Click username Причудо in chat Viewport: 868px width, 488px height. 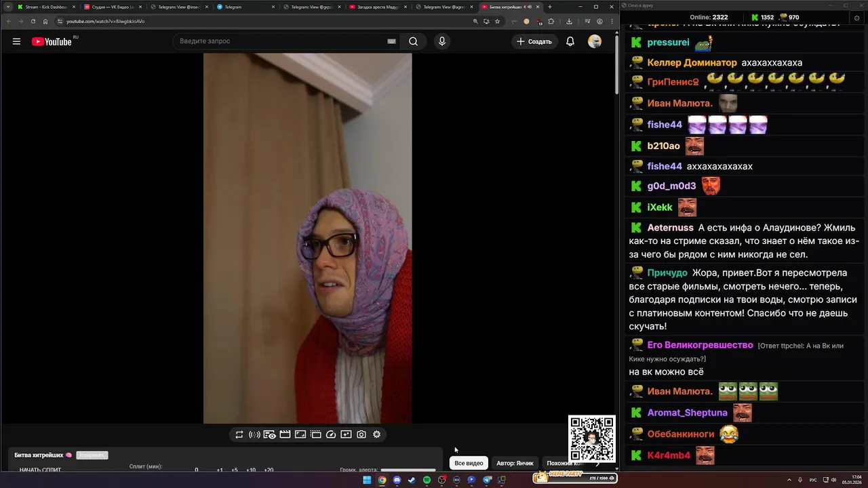[x=667, y=273]
